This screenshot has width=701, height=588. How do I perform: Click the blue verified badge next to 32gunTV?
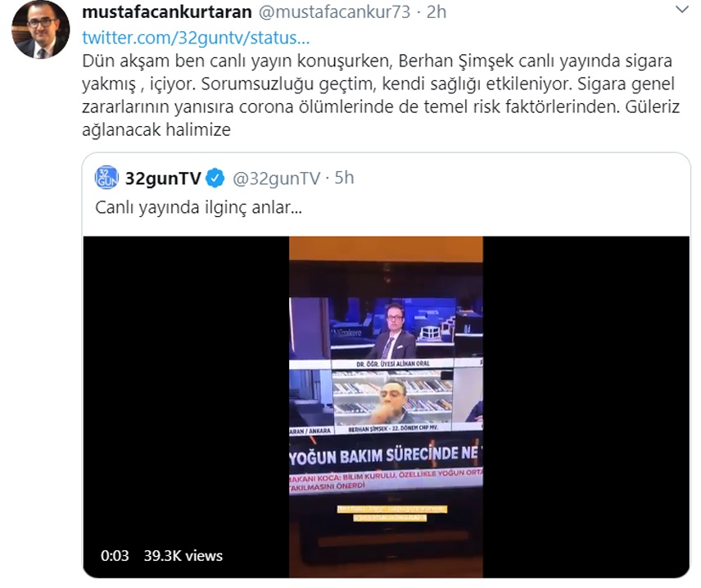point(215,179)
